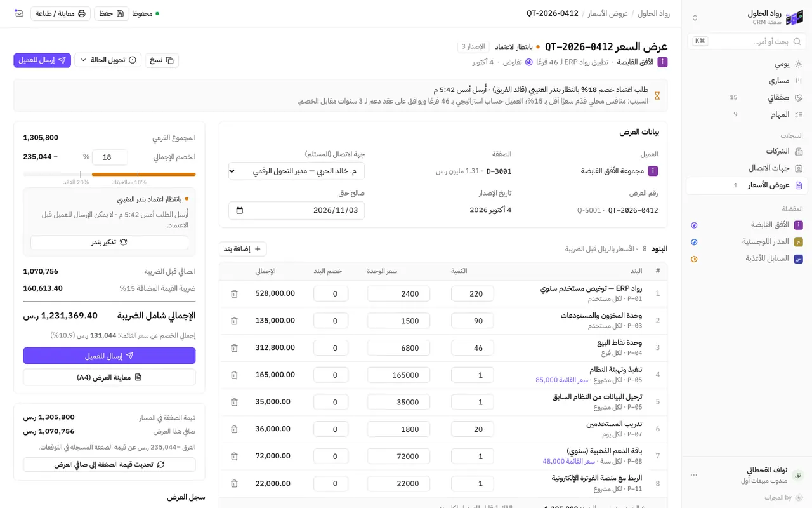Click معاينة / طباعة in top bar

60,13
